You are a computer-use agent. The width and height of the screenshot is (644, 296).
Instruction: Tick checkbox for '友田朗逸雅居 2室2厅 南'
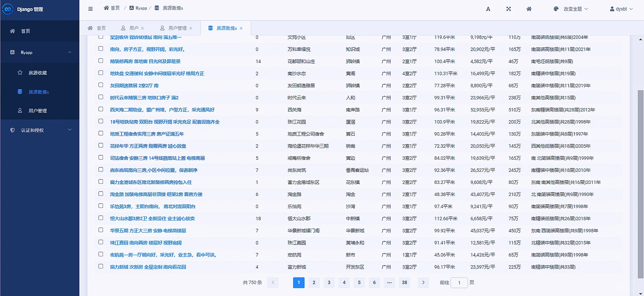click(101, 85)
